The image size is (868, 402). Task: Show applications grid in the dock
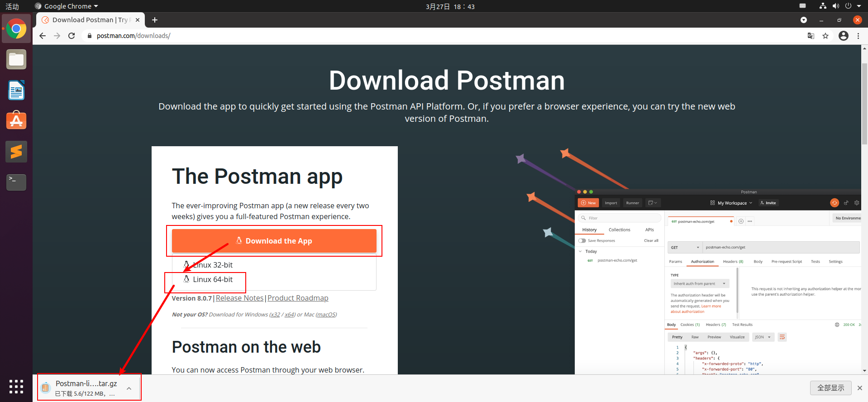(x=16, y=386)
